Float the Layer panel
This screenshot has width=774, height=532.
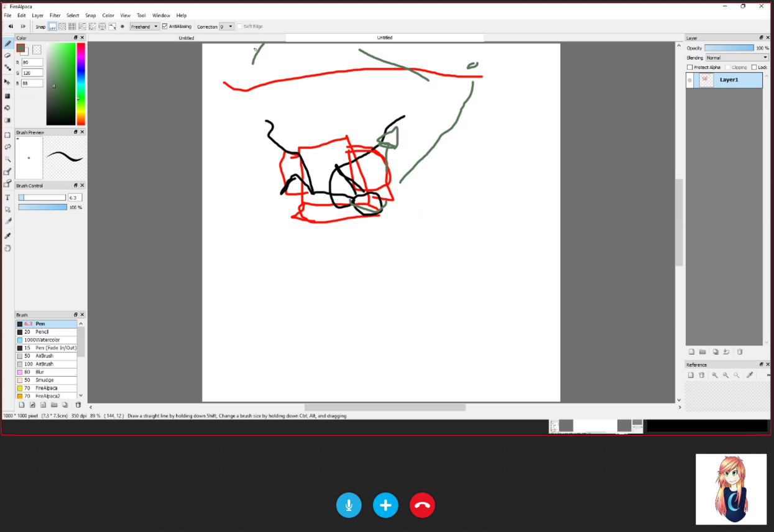(762, 38)
